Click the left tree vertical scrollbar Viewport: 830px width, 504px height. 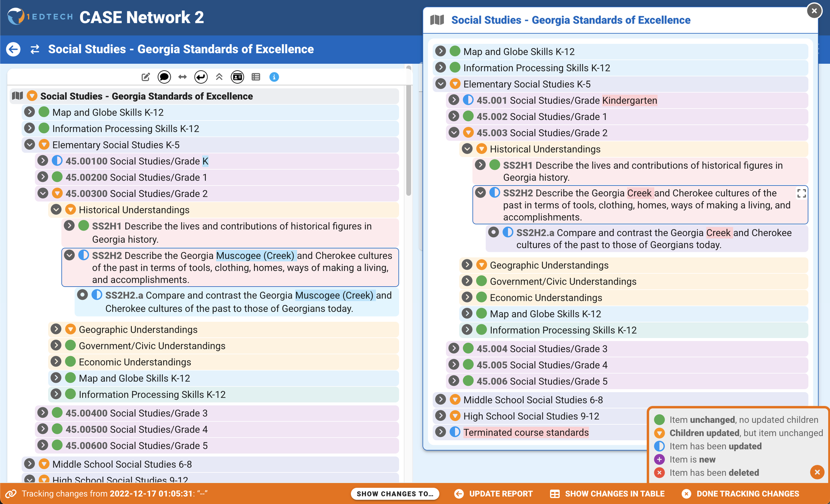[x=408, y=131]
